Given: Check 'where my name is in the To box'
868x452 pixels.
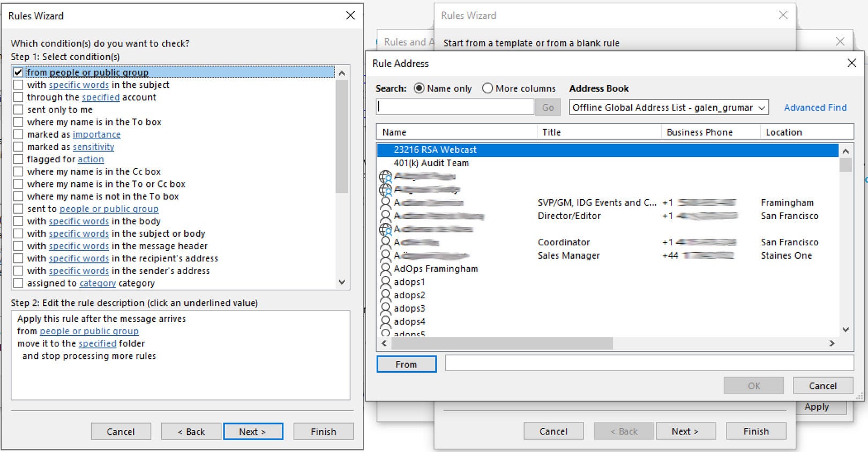Looking at the screenshot, I should click(x=18, y=122).
